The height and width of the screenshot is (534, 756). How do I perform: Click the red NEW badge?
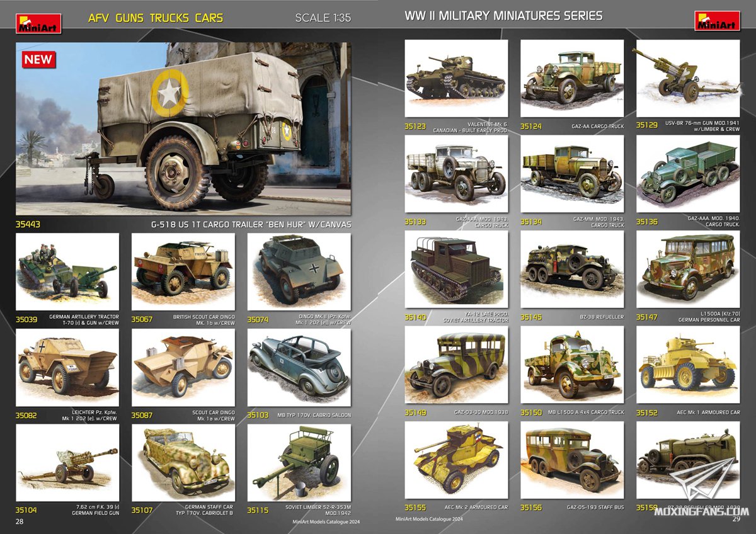[39, 59]
